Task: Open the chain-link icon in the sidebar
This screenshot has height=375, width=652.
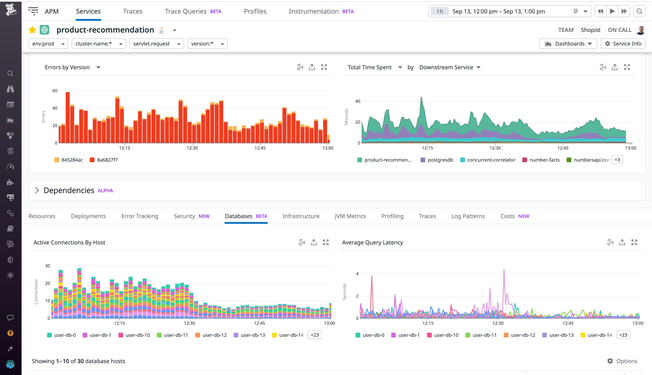Action: tap(10, 213)
